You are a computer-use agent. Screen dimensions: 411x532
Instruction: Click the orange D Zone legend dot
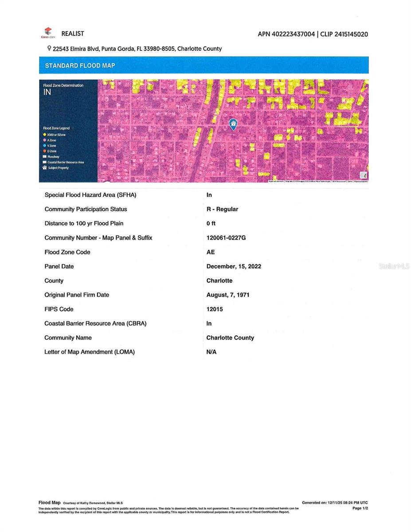[44, 151]
